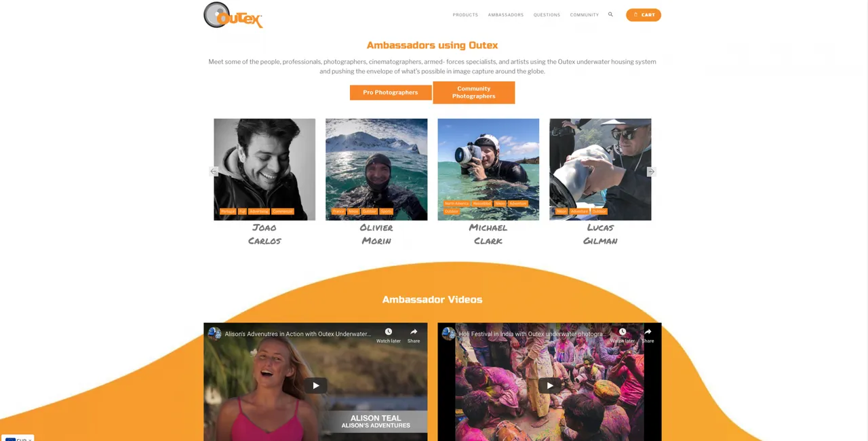Viewport: 868px width, 441px height.
Task: Show previous ambassadors with left carousel arrow
Action: click(x=214, y=172)
